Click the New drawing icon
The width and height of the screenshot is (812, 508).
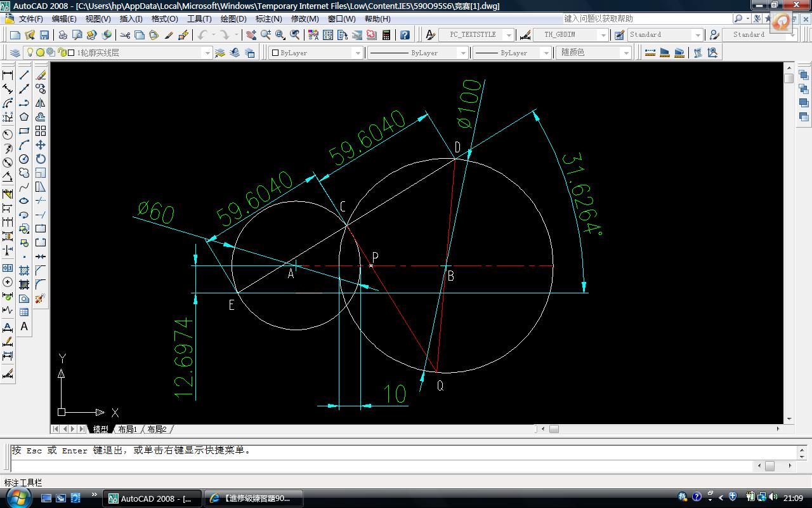15,35
